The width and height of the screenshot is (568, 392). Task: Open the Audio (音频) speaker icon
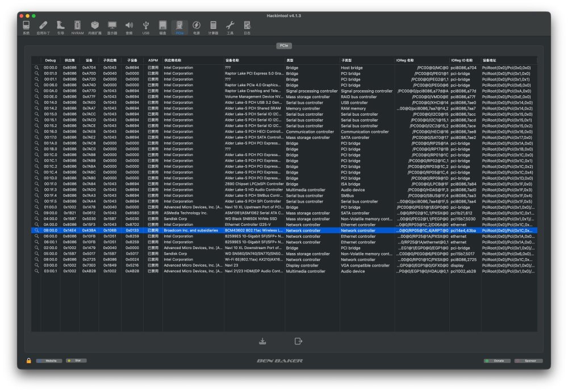point(129,27)
